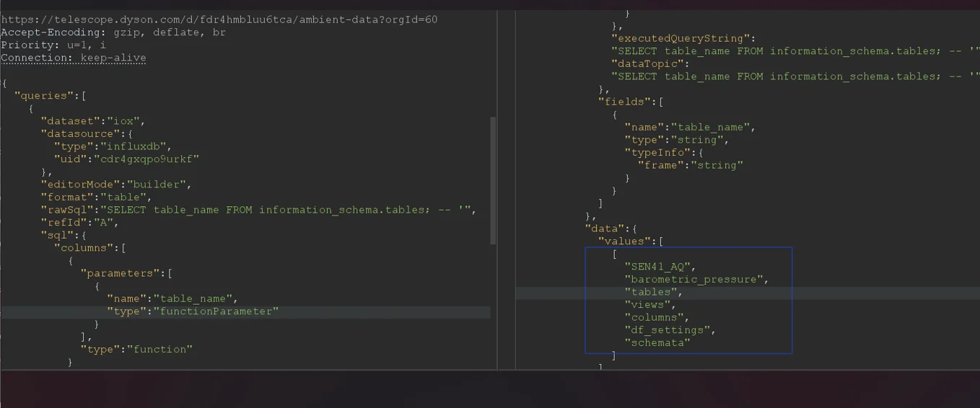
Task: Select the "tables" result value
Action: pyautogui.click(x=654, y=292)
